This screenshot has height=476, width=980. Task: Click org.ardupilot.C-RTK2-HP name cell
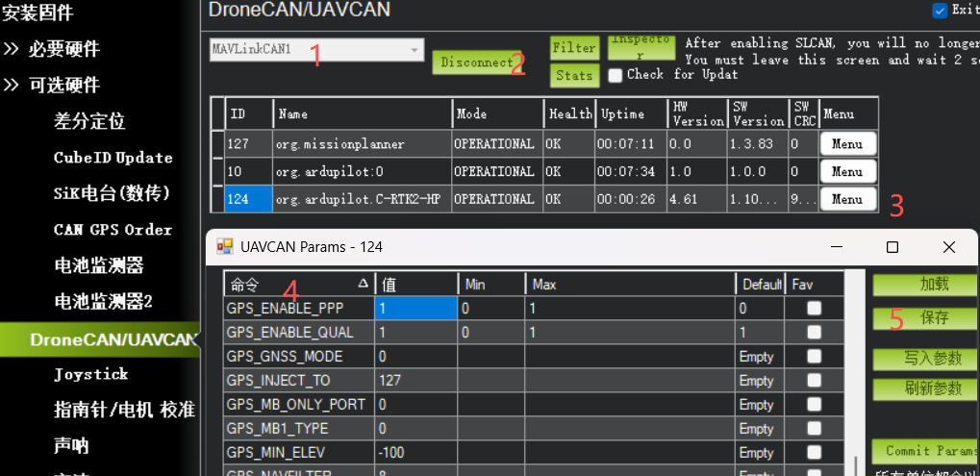[363, 199]
